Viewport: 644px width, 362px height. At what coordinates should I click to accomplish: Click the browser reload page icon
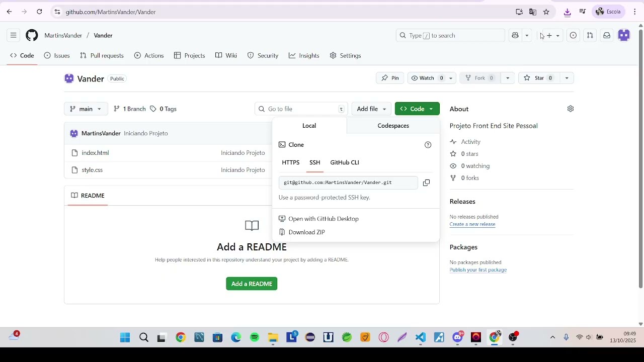pos(40,12)
